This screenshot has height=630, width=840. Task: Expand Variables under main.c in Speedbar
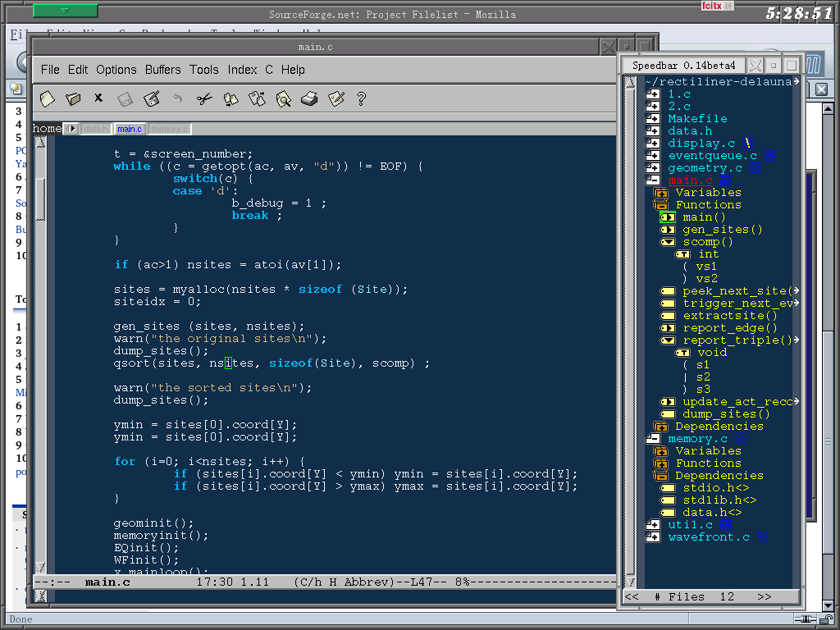(660, 193)
